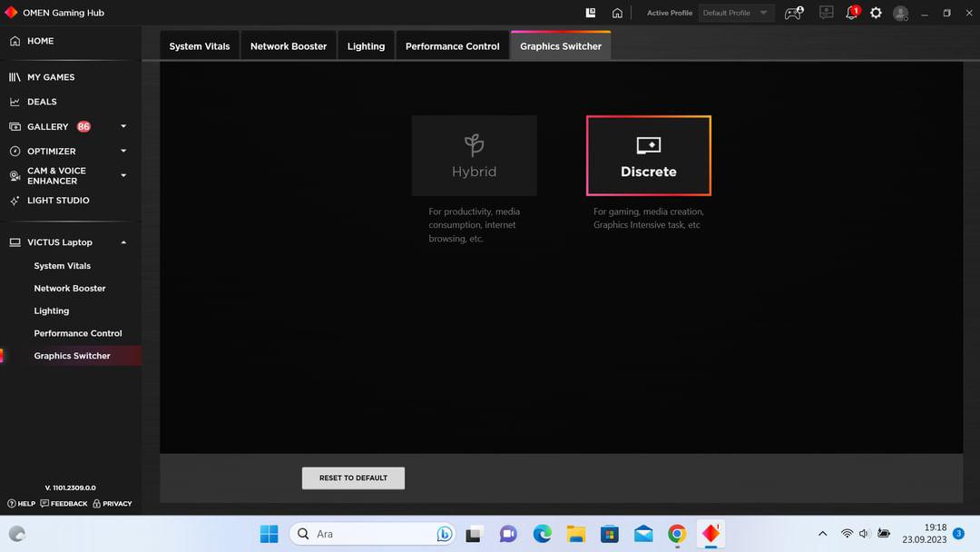
Task: Open the game controller icon in title bar
Action: pyautogui.click(x=794, y=13)
